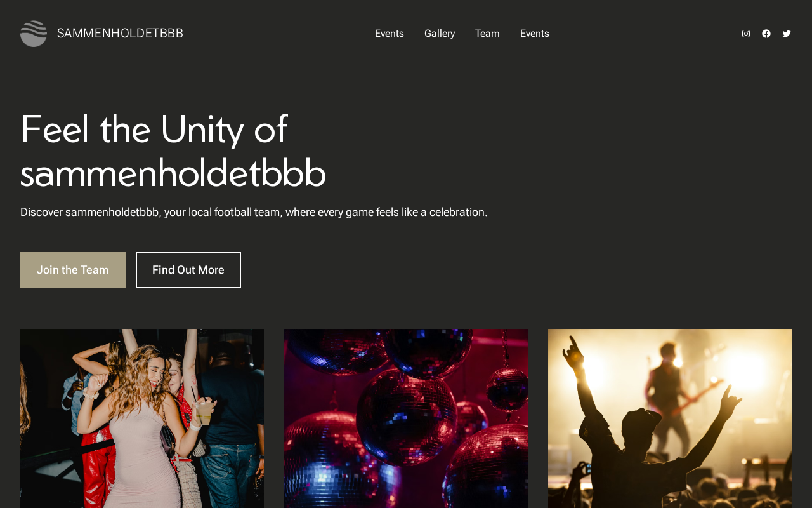Go to the Gallery menu item
Image resolution: width=812 pixels, height=508 pixels.
point(440,34)
